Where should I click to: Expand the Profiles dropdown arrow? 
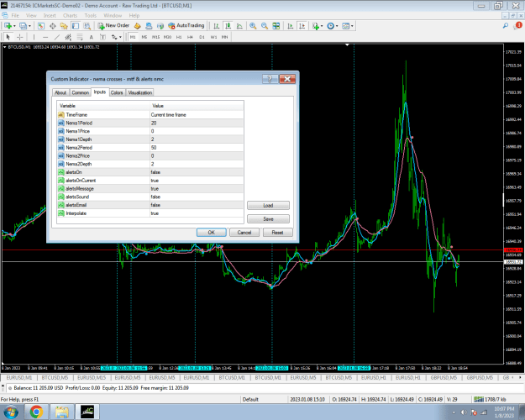(29, 26)
